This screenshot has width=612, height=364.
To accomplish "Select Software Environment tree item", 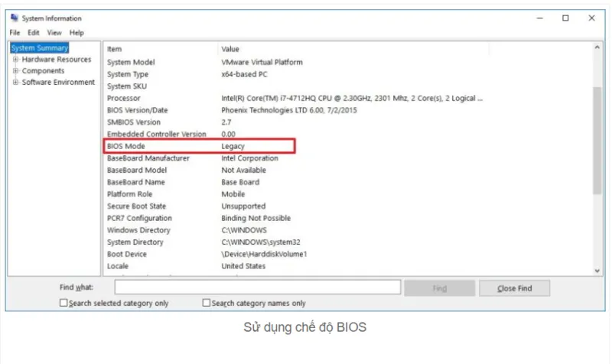I will 58,82.
